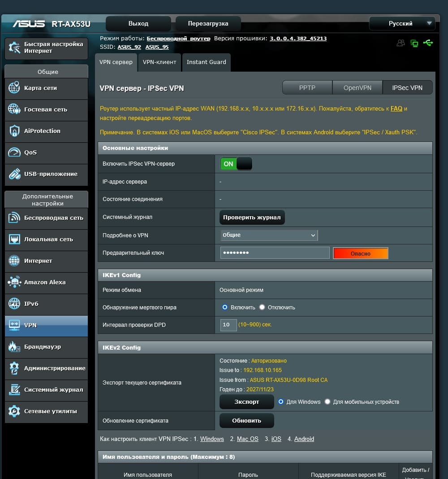Switch to the VPN-клиент tab
Screen dimensions: 448x479
pyautogui.click(x=159, y=62)
